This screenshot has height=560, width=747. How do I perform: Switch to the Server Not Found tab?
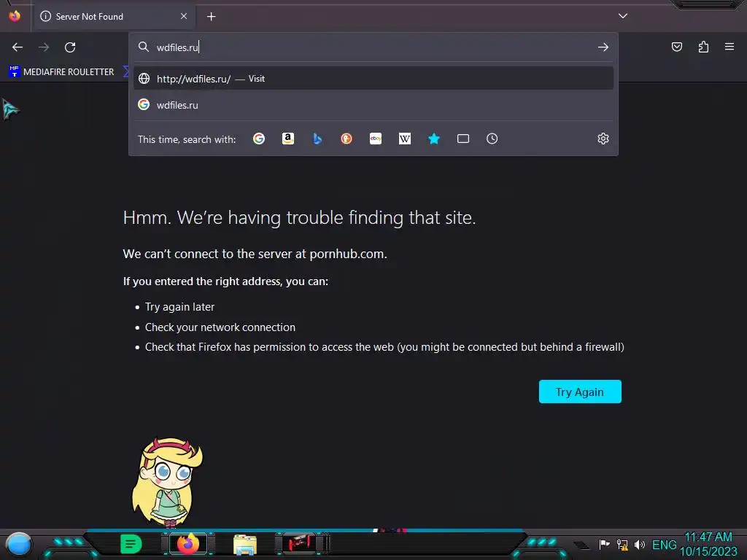click(115, 17)
